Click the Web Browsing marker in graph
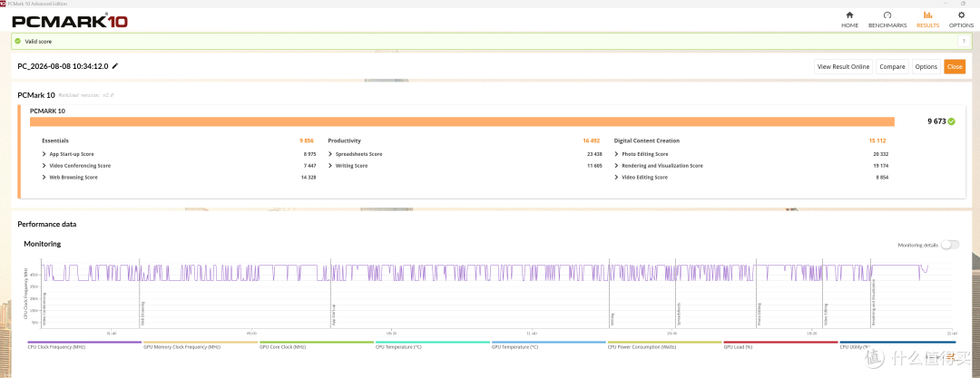The width and height of the screenshot is (980, 378). (143, 315)
